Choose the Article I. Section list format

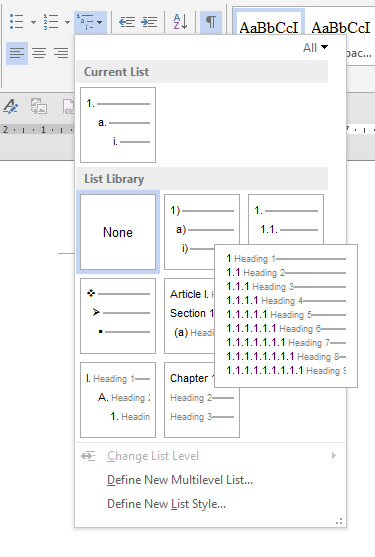coord(190,316)
